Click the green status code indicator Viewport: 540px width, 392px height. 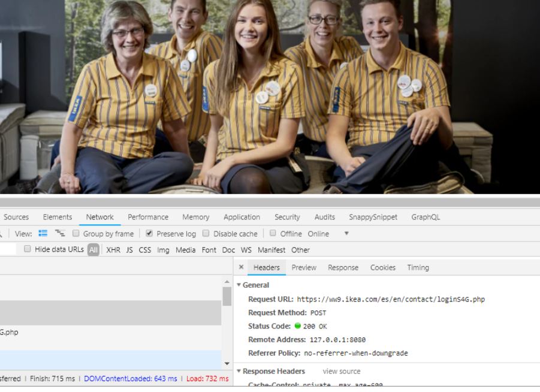[x=297, y=326]
